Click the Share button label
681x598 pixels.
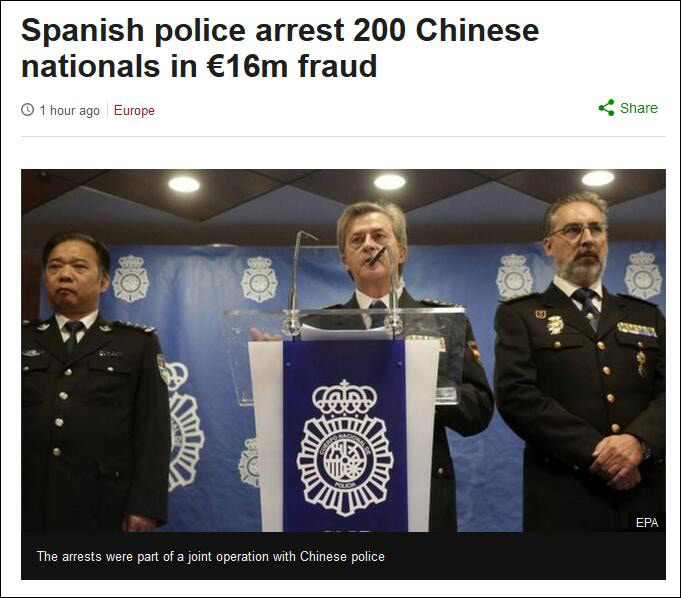pos(638,108)
